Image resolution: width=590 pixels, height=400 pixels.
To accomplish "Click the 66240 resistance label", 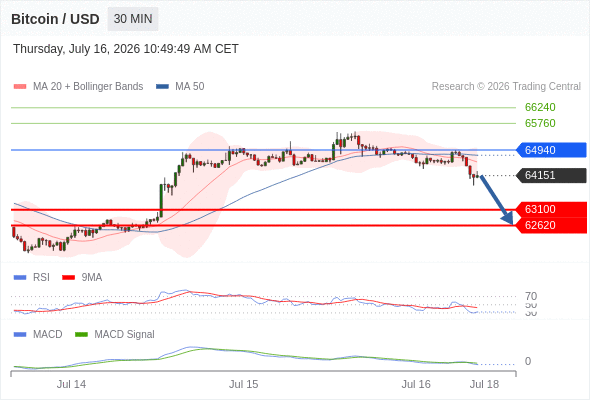I will [x=540, y=107].
